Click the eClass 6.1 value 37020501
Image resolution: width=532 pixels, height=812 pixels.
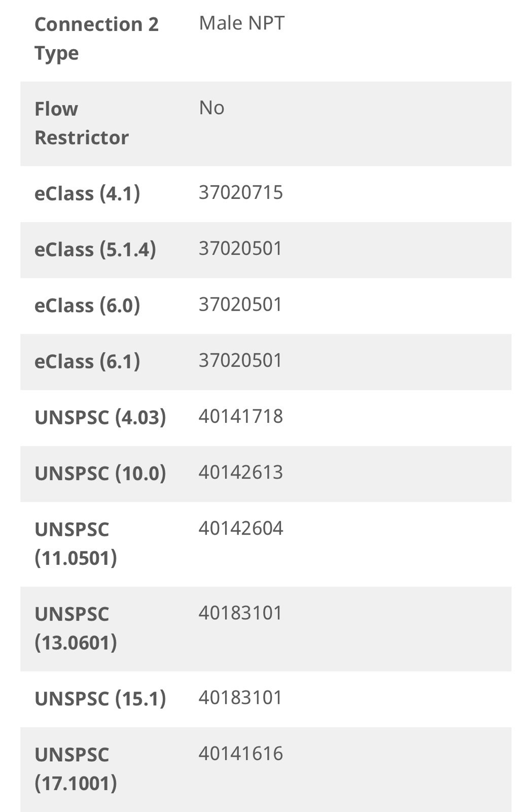tap(240, 361)
